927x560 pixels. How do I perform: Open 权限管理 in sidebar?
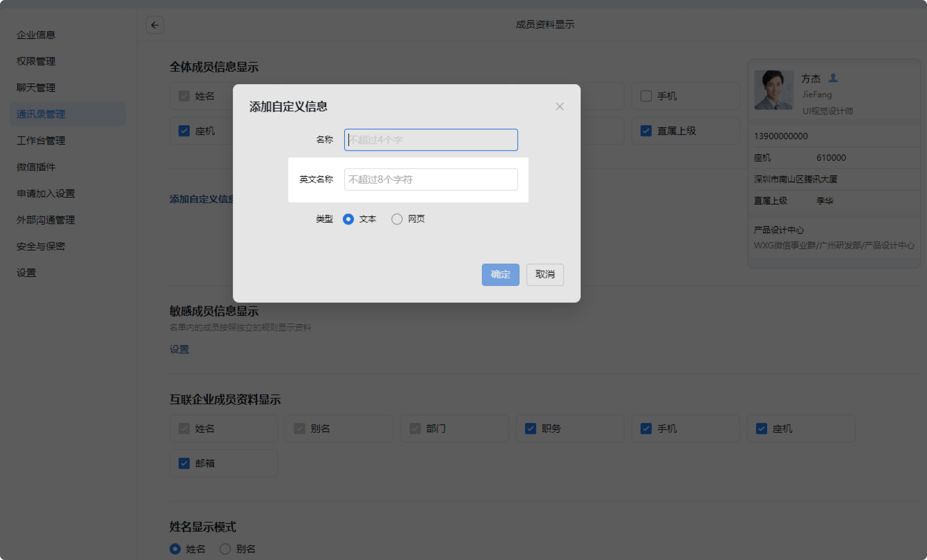(x=36, y=61)
